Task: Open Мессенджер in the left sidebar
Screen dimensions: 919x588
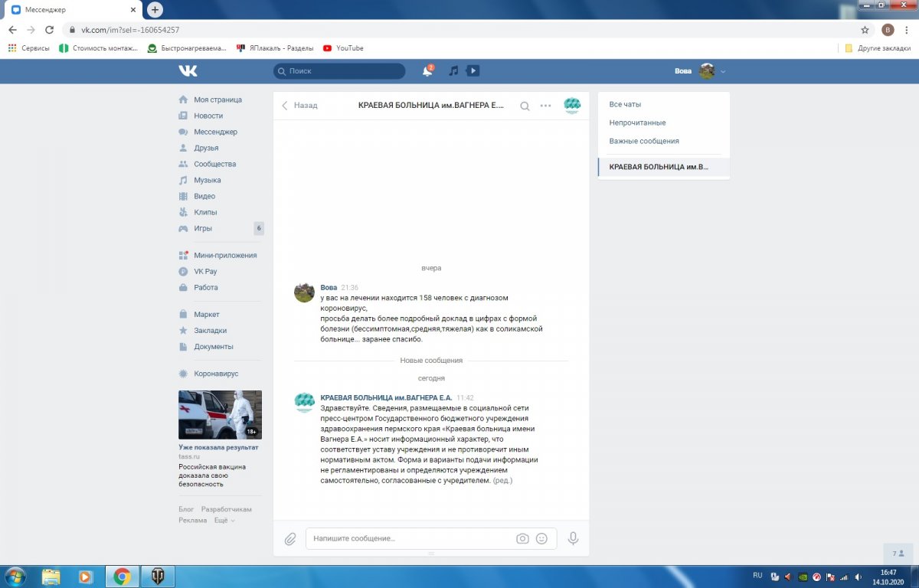Action: coord(215,132)
